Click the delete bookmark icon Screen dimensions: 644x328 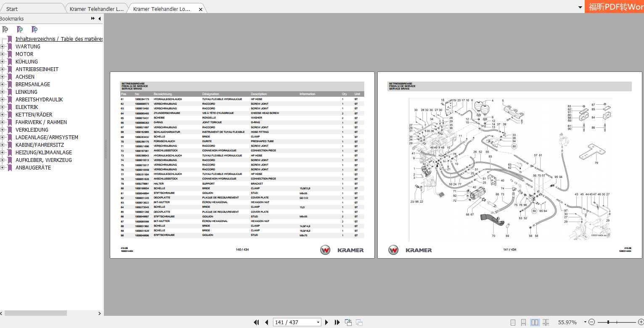(5, 29)
